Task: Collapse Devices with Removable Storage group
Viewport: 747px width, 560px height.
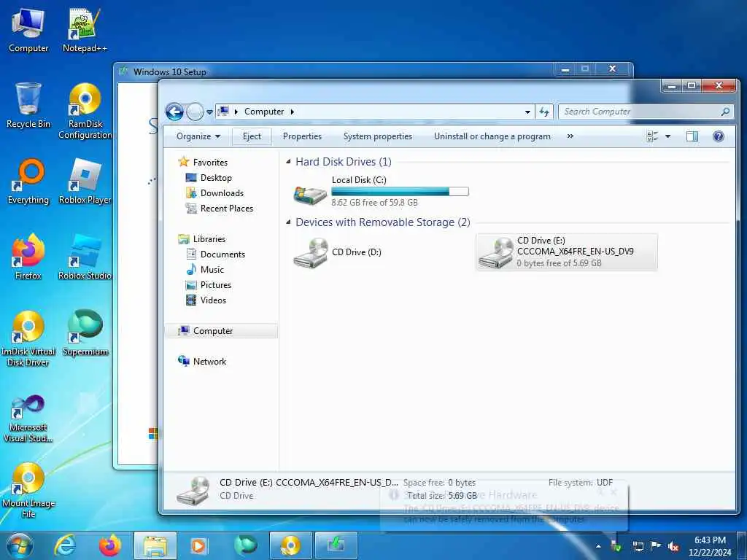Action: tap(288, 222)
